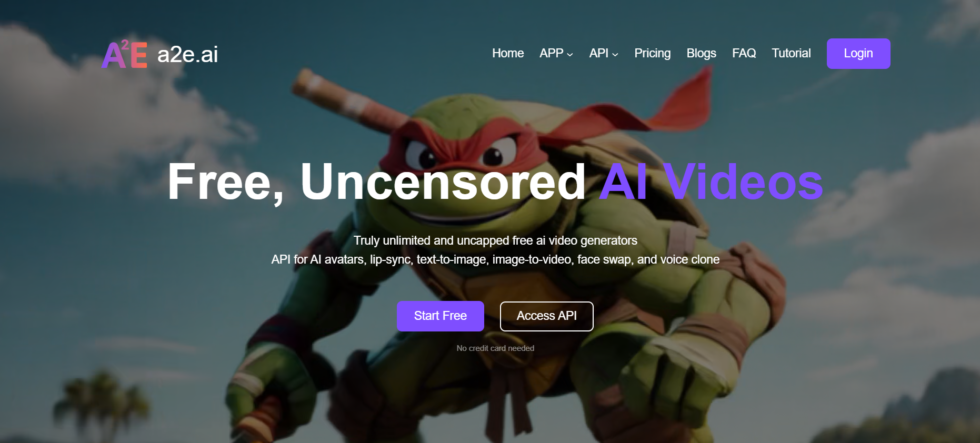This screenshot has height=443, width=980.
Task: Open the Pricing page
Action: 653,53
